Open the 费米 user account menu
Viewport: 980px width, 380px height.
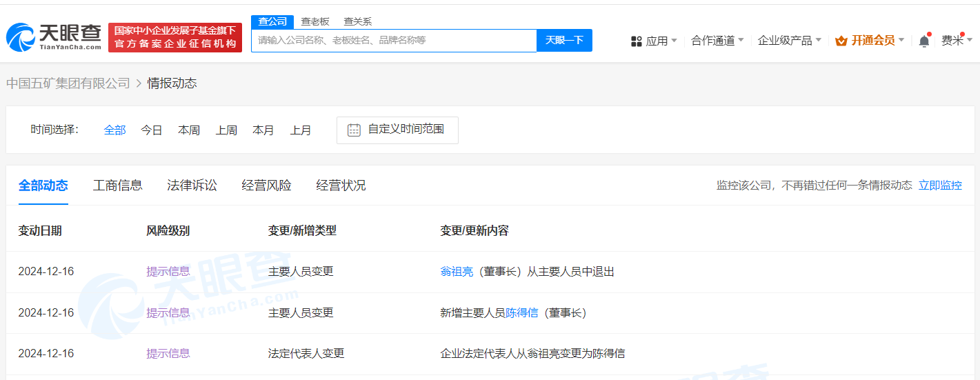pyautogui.click(x=956, y=41)
